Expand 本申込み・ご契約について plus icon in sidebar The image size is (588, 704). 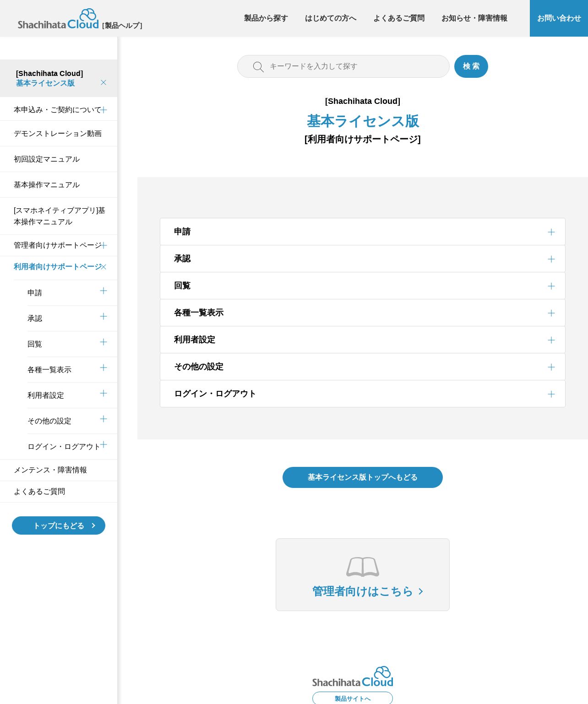pos(103,110)
